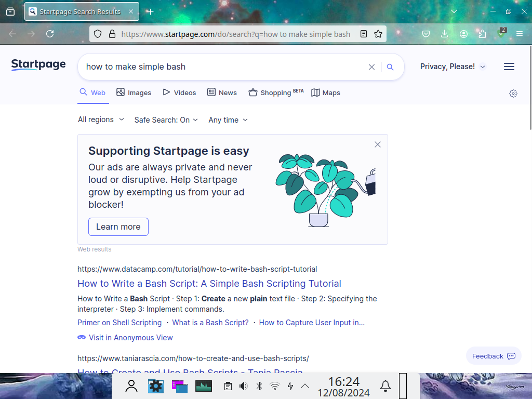
Task: Click the green shield extension badge icon
Action: [501, 33]
